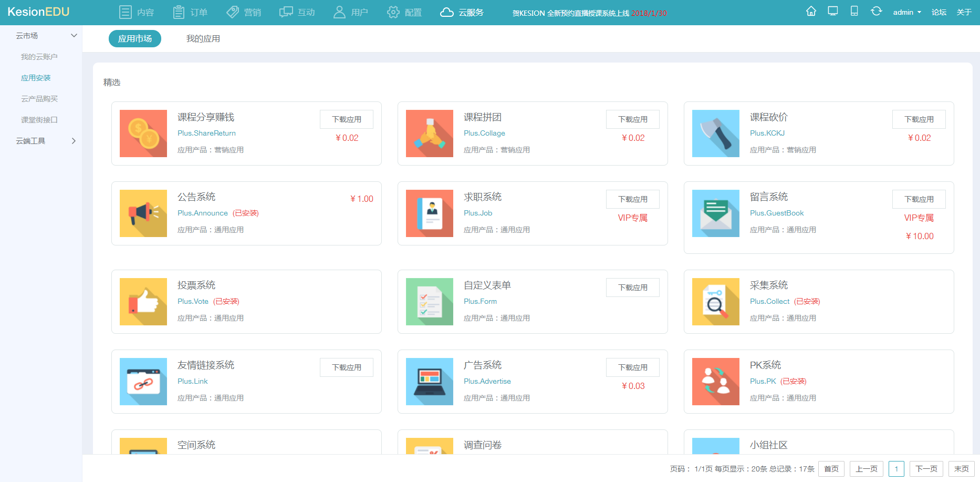Download the 课程拼团 app
The width and height of the screenshot is (980, 482).
(x=632, y=119)
